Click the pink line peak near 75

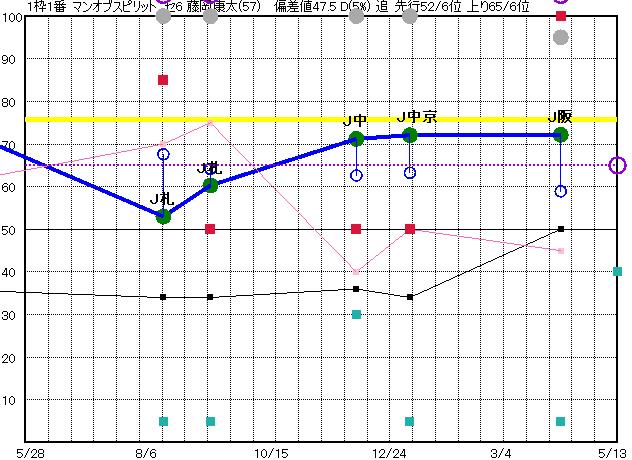coord(210,122)
